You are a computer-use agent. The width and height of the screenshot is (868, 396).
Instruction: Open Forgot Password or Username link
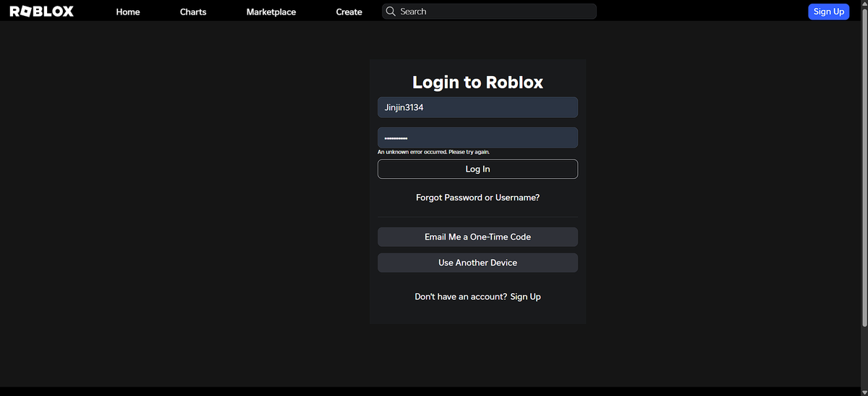tap(477, 198)
